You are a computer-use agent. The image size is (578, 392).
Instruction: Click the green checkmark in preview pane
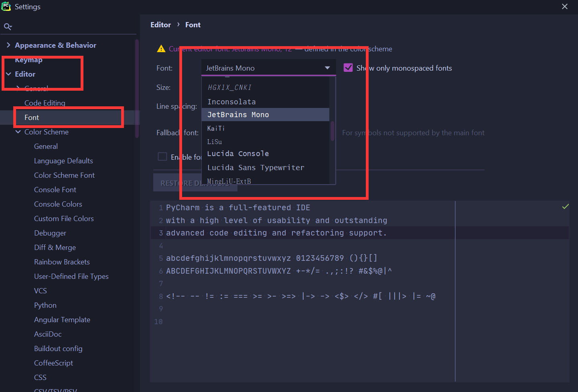[566, 206]
